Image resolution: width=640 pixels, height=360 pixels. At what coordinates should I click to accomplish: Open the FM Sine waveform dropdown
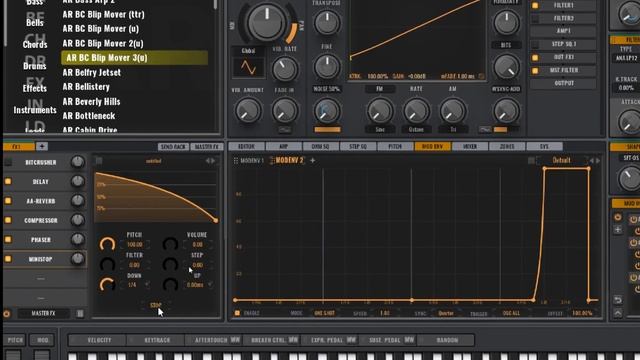(380, 129)
